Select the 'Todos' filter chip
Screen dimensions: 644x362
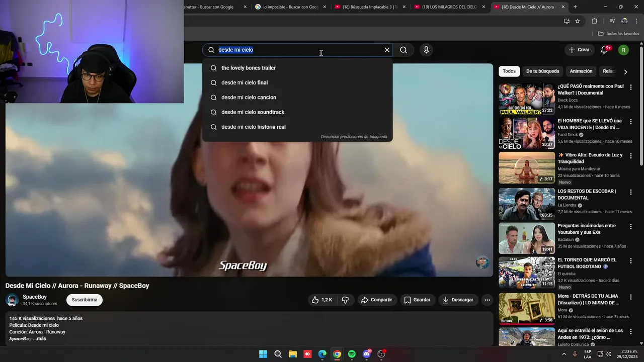point(509,71)
